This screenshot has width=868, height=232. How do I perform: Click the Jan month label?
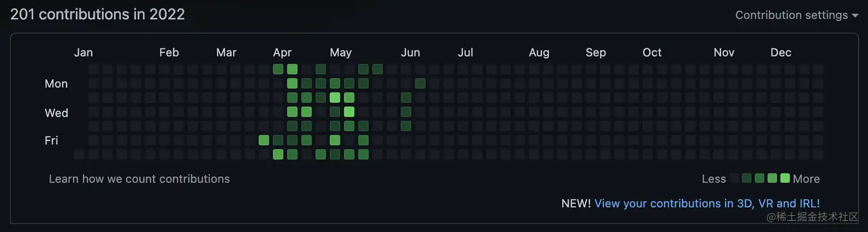point(83,52)
